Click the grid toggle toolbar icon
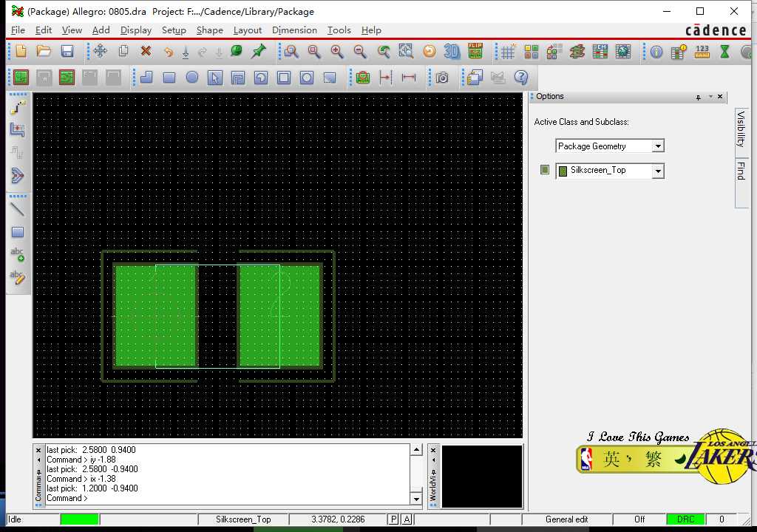This screenshot has height=532, width=757. tap(508, 51)
